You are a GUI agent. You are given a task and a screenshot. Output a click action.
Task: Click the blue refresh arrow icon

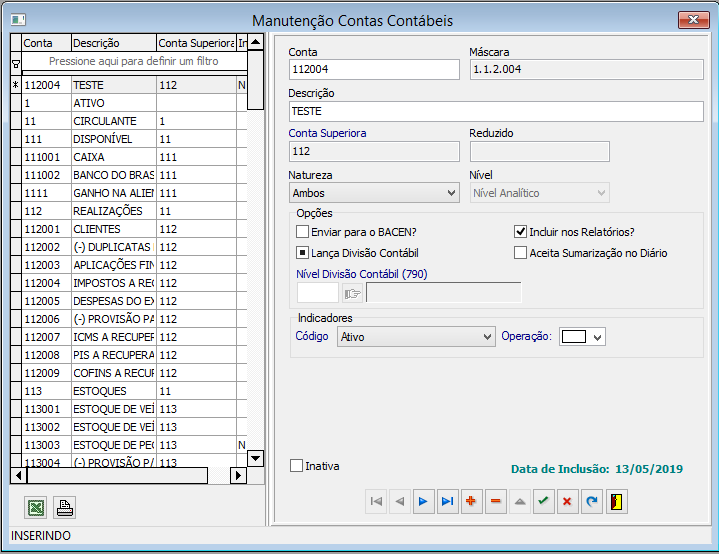pos(591,502)
